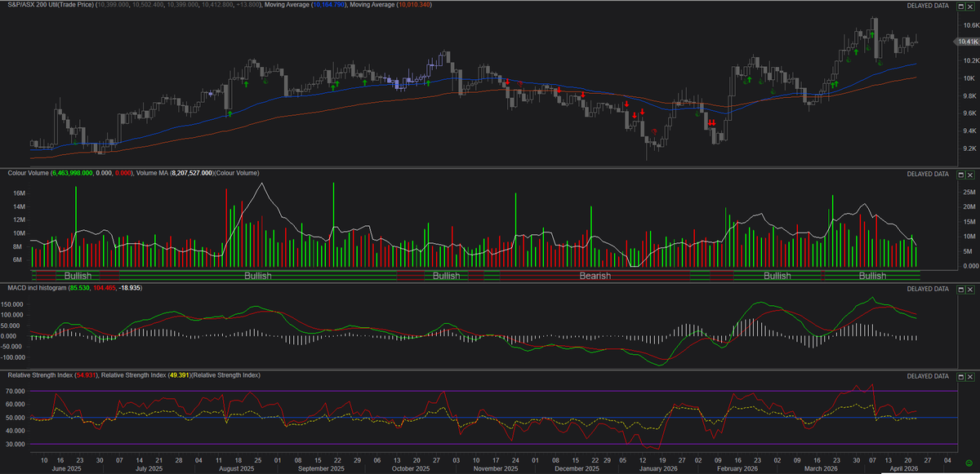Close the S&P/ASX 200 price chart pane
980x474 pixels.
(x=972, y=6)
